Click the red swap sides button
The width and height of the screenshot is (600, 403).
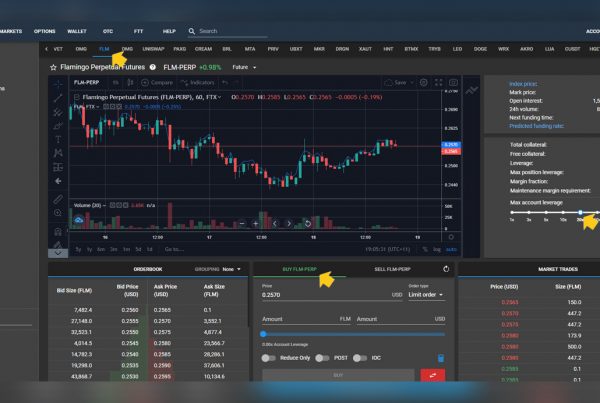[x=432, y=375]
